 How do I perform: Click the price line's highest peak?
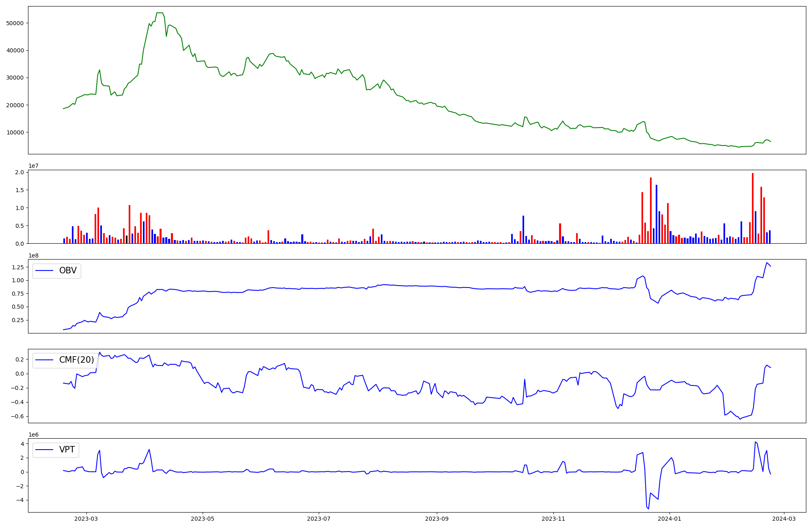[160, 13]
